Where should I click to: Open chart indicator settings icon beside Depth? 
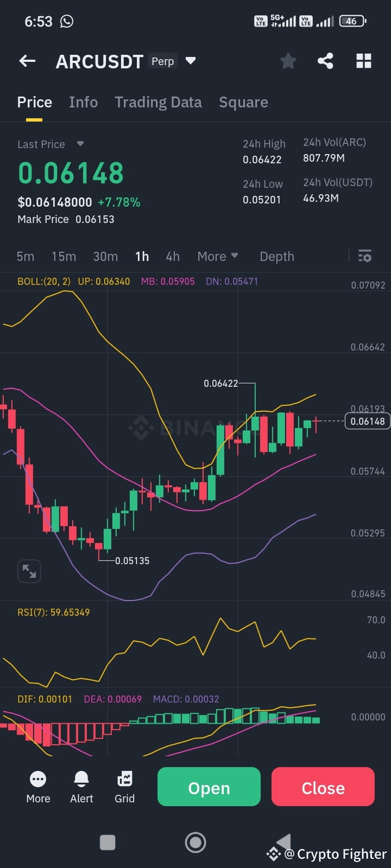coord(364,256)
